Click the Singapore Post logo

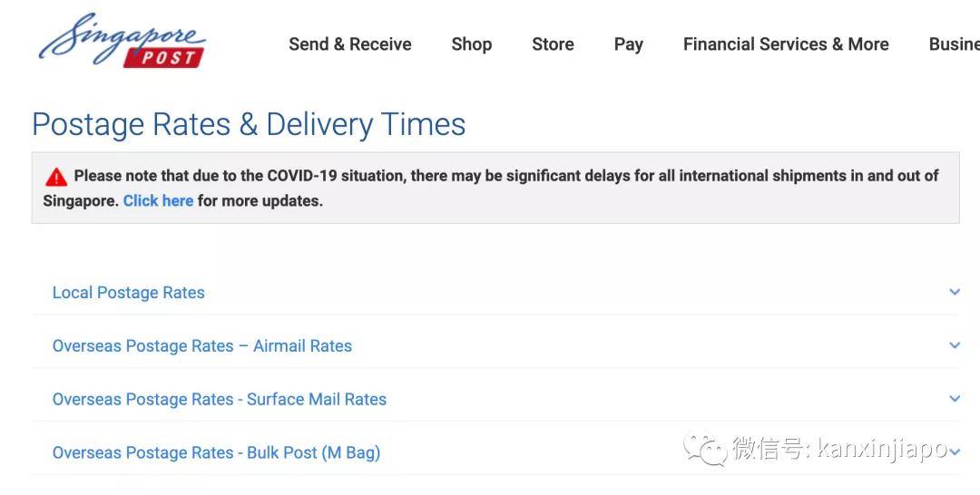[122, 41]
